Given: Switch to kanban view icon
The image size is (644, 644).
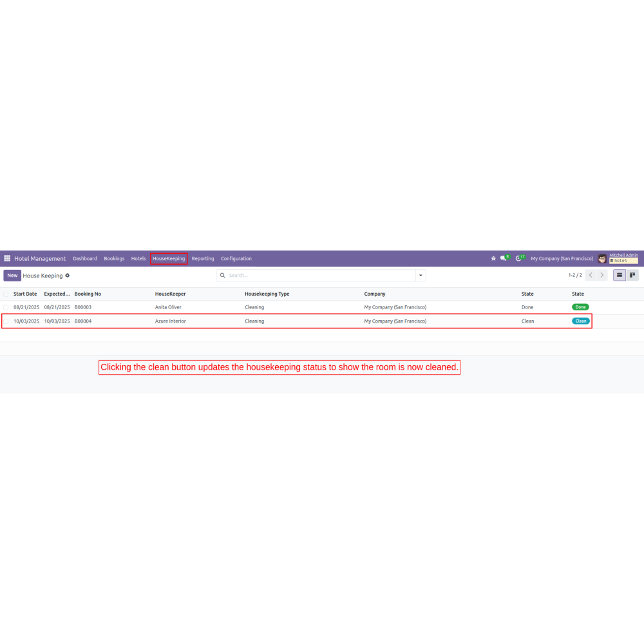Looking at the screenshot, I should pos(632,275).
